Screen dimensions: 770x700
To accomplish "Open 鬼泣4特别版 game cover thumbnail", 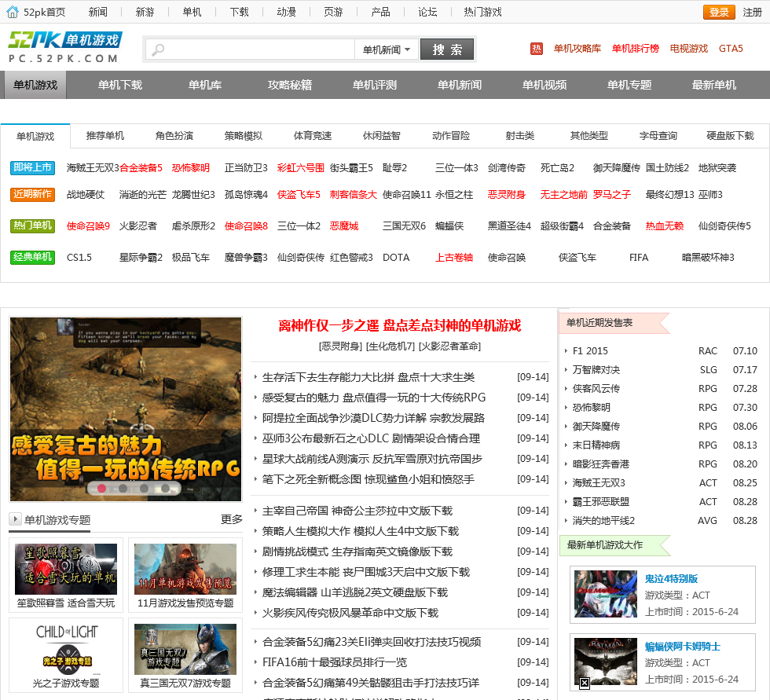I will coord(606,594).
